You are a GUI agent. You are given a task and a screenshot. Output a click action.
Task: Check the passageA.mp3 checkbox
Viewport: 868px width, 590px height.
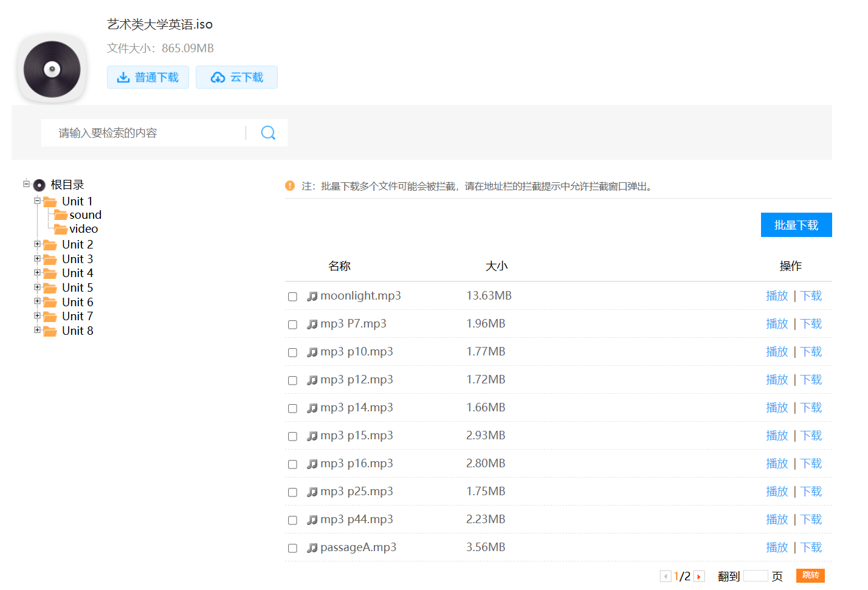292,548
